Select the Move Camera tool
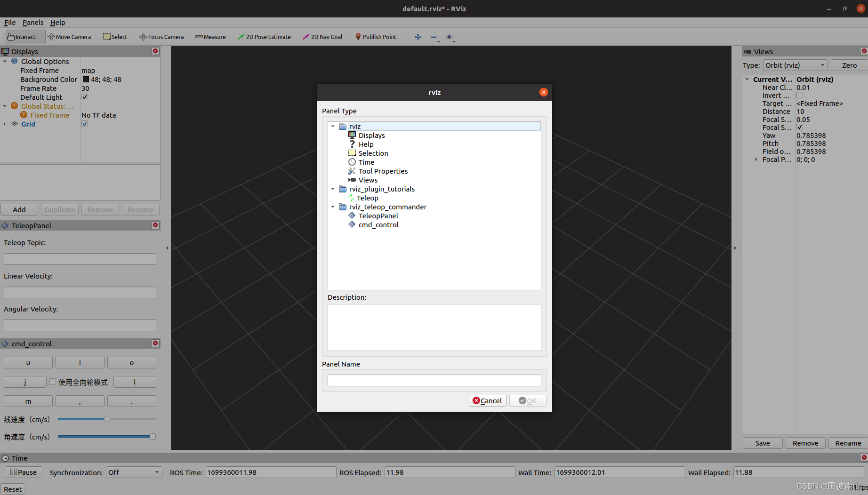 tap(69, 37)
